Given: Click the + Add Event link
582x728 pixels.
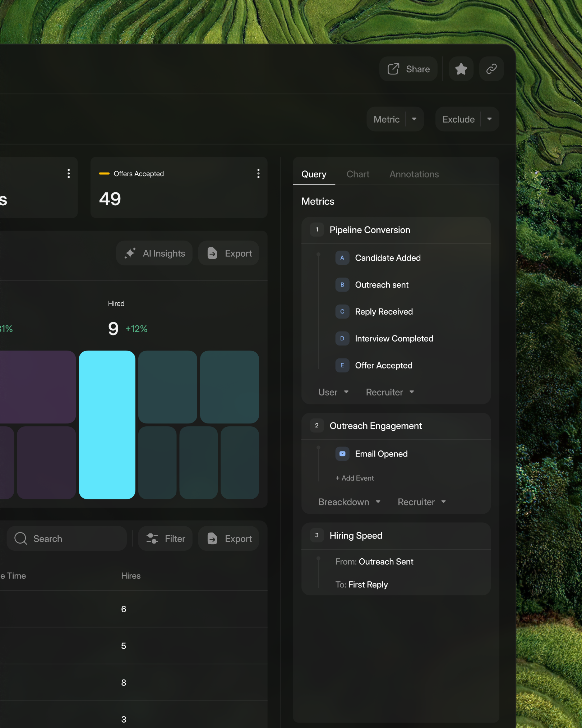Looking at the screenshot, I should [355, 478].
